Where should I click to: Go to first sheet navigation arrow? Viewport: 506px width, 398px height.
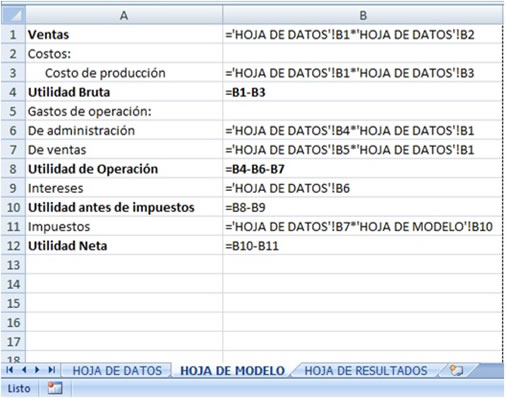click(x=10, y=370)
